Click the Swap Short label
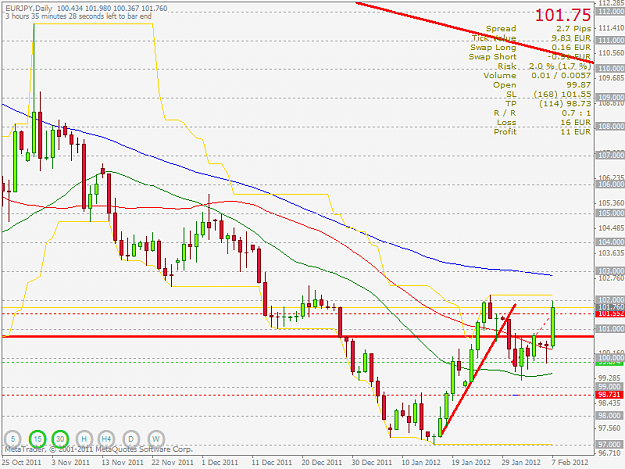 pyautogui.click(x=492, y=57)
